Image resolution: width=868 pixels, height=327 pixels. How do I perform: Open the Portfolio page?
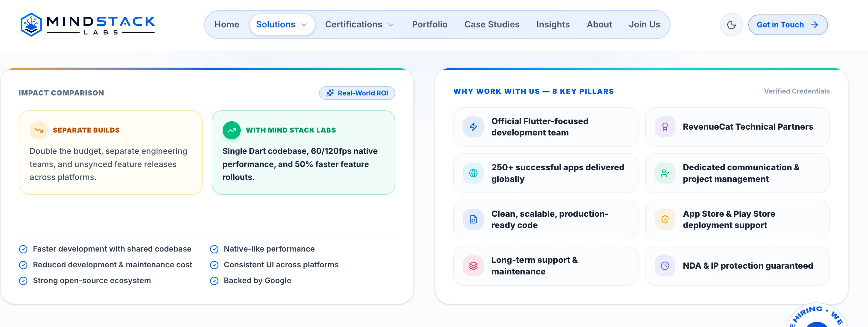429,25
